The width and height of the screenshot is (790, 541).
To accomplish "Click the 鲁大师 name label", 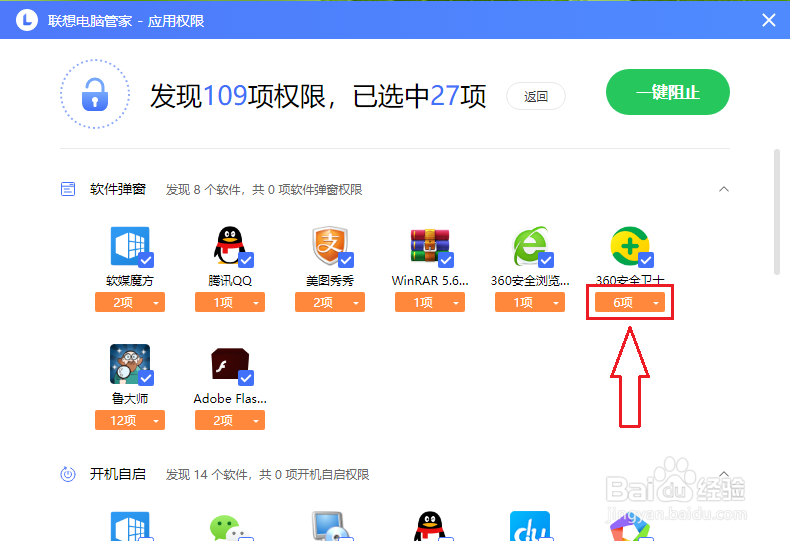I will pyautogui.click(x=130, y=398).
